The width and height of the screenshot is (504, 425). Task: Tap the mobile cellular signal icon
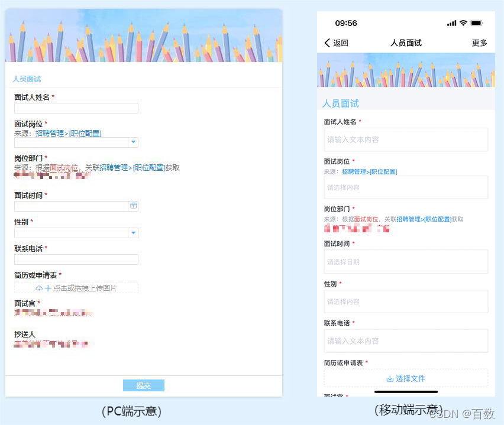click(x=451, y=23)
